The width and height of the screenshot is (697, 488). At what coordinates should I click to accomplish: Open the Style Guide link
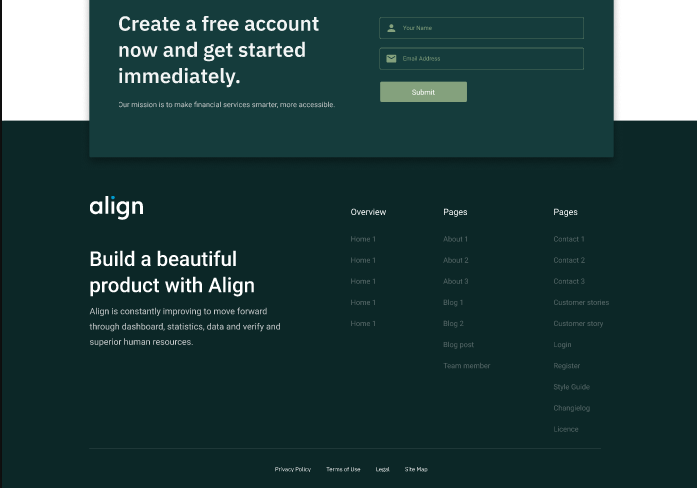coord(572,387)
